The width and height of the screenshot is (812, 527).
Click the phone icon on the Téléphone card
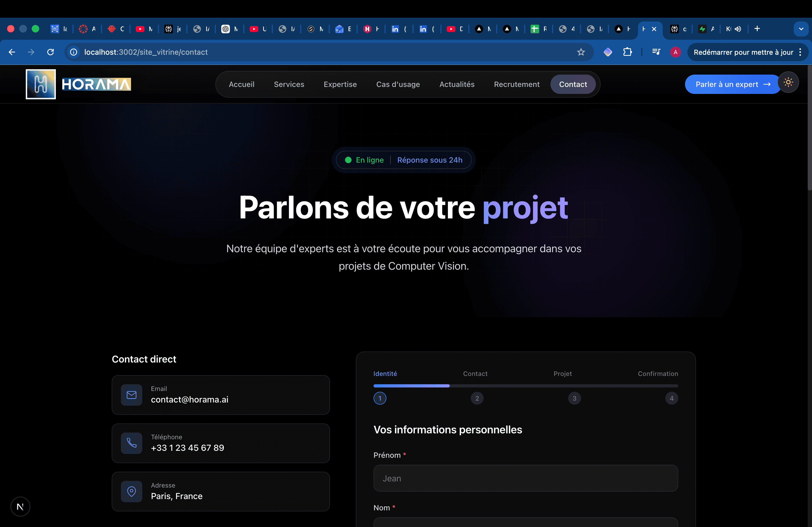[x=131, y=443]
